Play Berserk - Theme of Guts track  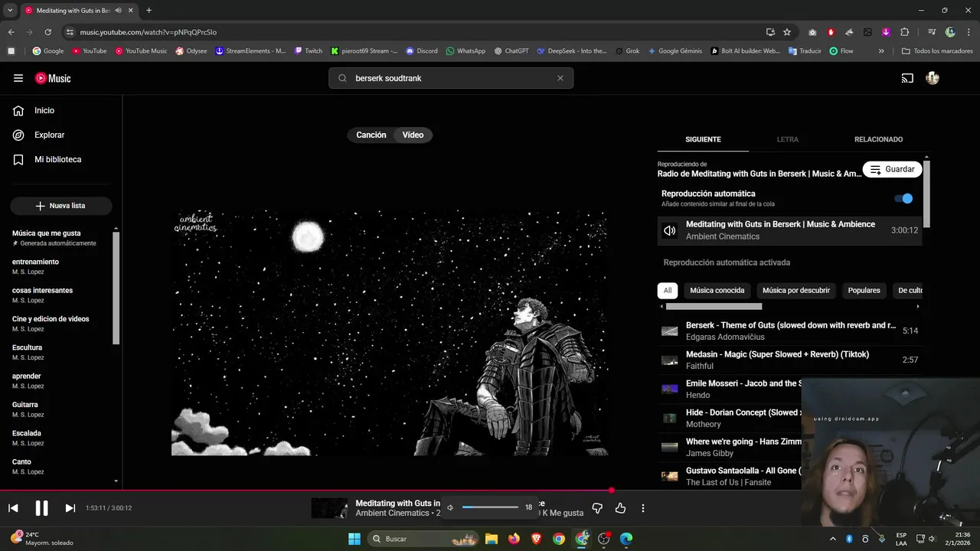click(x=790, y=331)
